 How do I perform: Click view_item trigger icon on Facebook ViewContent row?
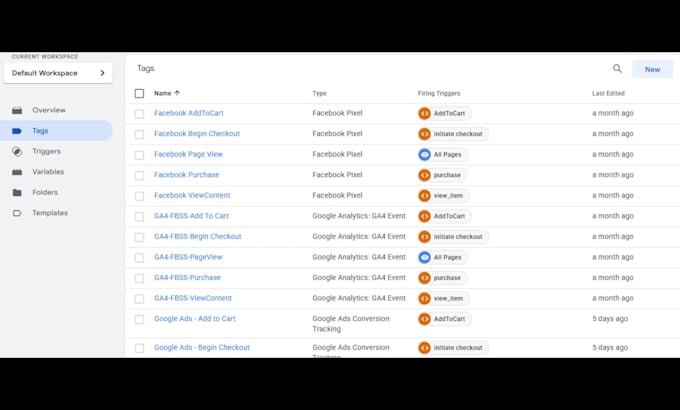[424, 196]
